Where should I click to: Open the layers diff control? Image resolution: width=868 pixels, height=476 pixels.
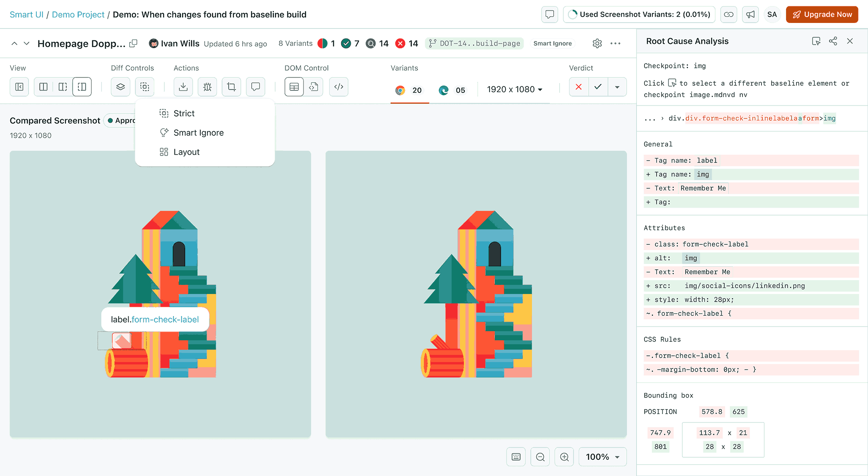tap(120, 87)
